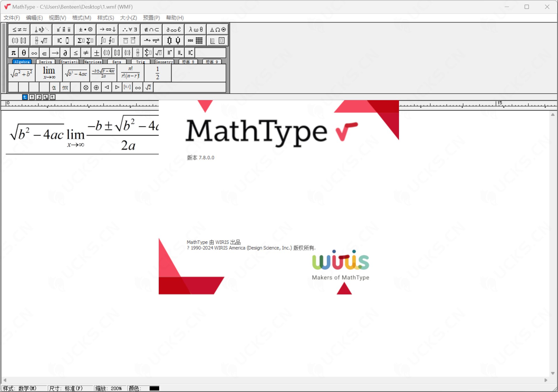This screenshot has height=392, width=558.
Task: Open the boxes templates palette
Action: (x=218, y=41)
